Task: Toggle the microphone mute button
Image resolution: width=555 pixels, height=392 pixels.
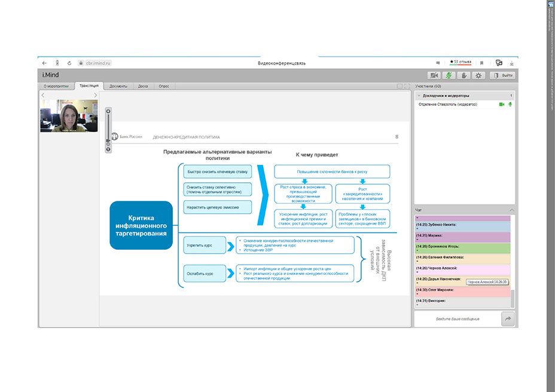Action: click(x=449, y=75)
